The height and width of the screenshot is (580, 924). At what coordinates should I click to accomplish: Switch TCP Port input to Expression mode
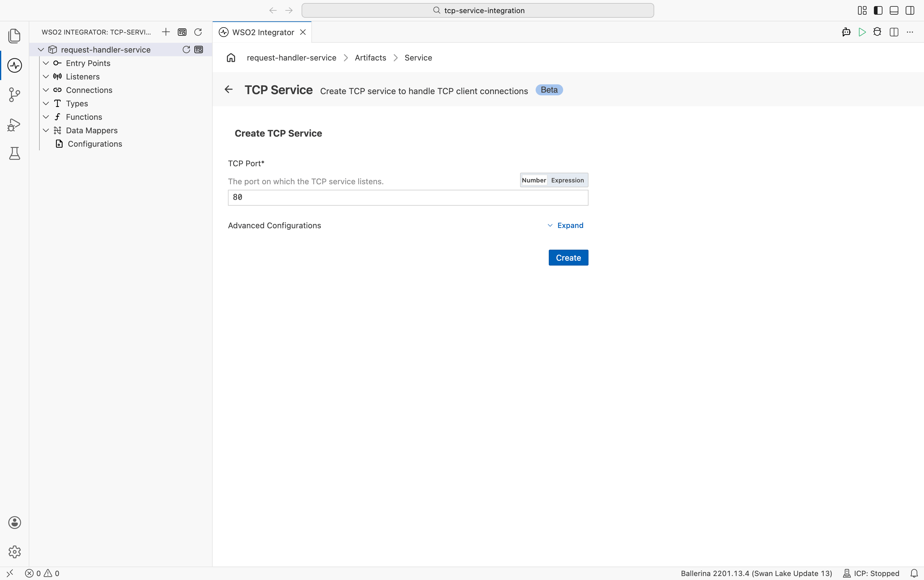[x=568, y=180]
